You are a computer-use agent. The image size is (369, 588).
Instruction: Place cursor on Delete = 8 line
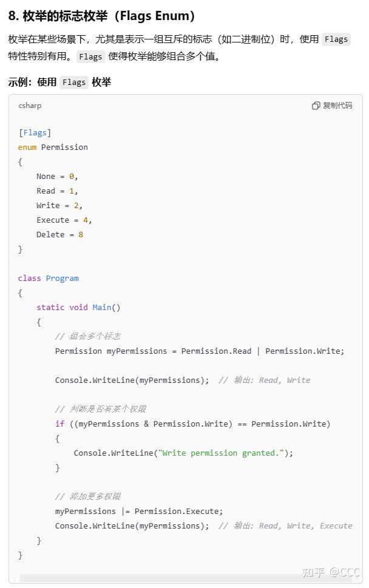coord(59,234)
